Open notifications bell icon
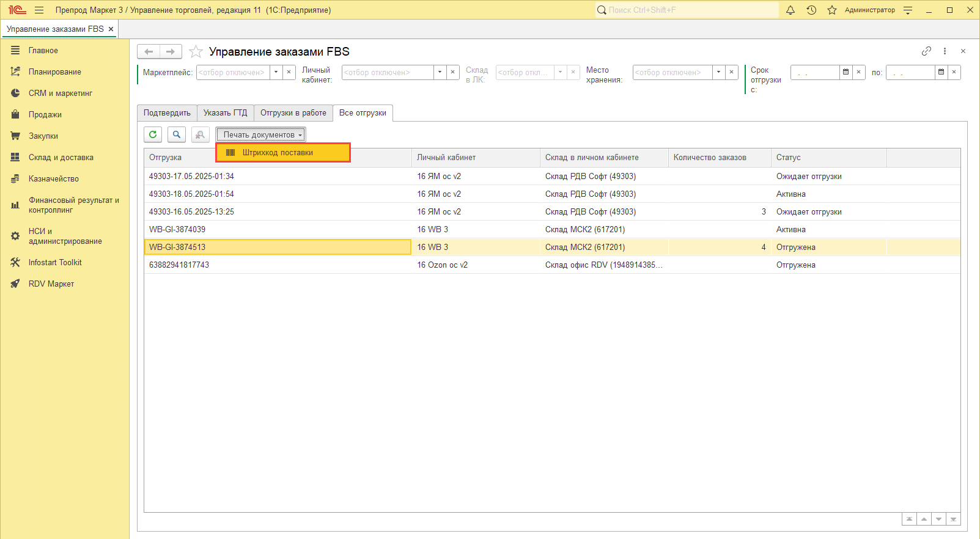The image size is (980, 539). (x=790, y=10)
